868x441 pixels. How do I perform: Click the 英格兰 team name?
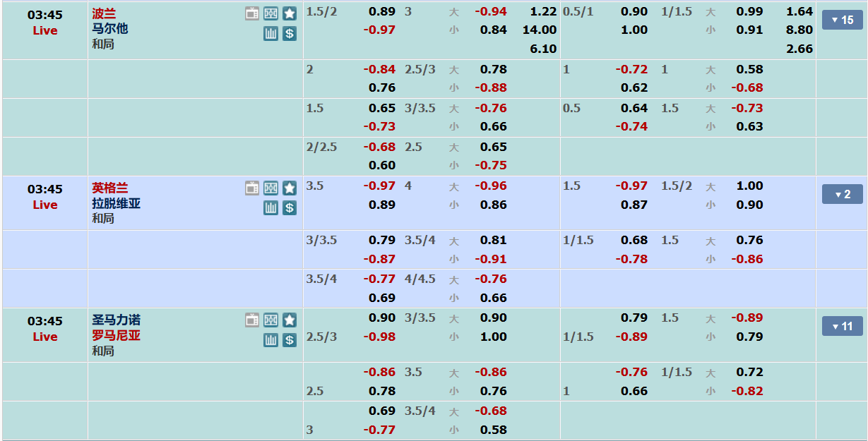click(109, 188)
